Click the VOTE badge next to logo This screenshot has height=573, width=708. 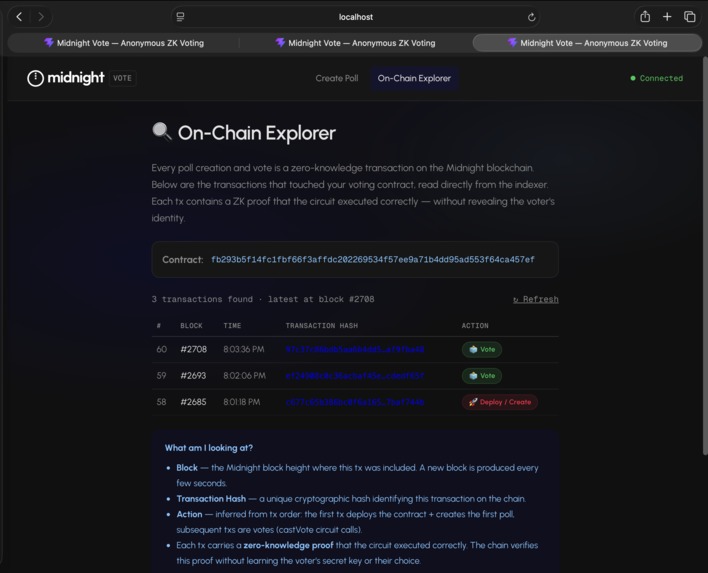(x=122, y=78)
